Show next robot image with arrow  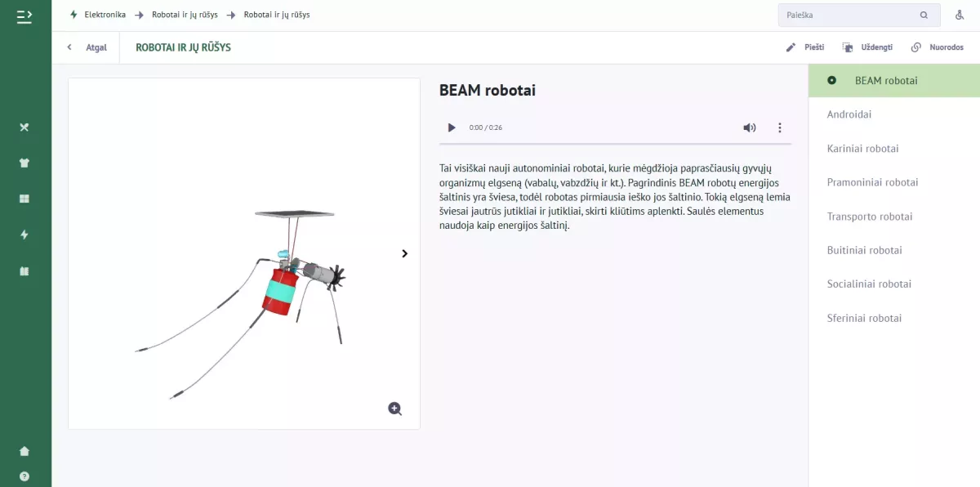click(405, 253)
